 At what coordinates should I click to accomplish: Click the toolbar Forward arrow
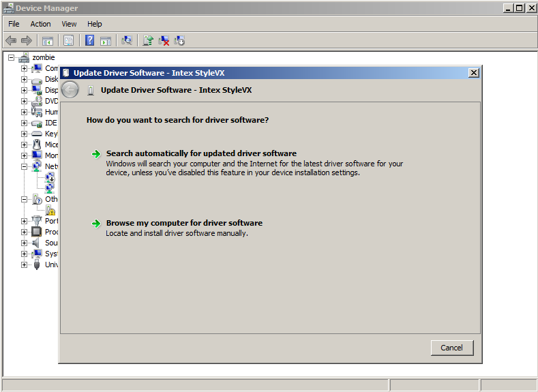27,41
